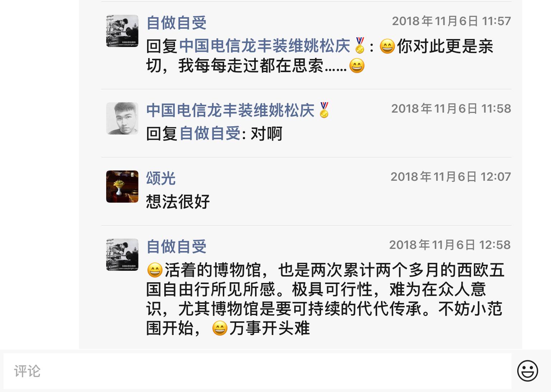Open 颂光's flower vase avatar

tap(122, 186)
